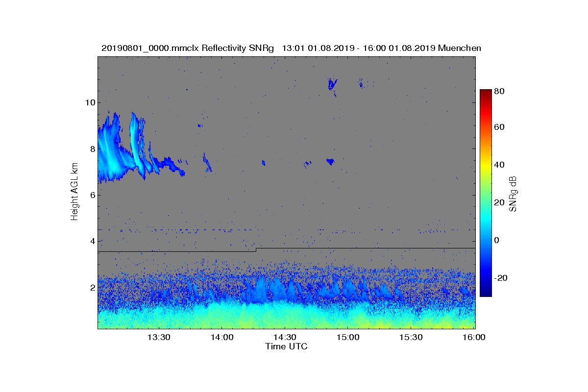Click the 15:00 time tick label
This screenshot has height=392, width=588.
348,337
